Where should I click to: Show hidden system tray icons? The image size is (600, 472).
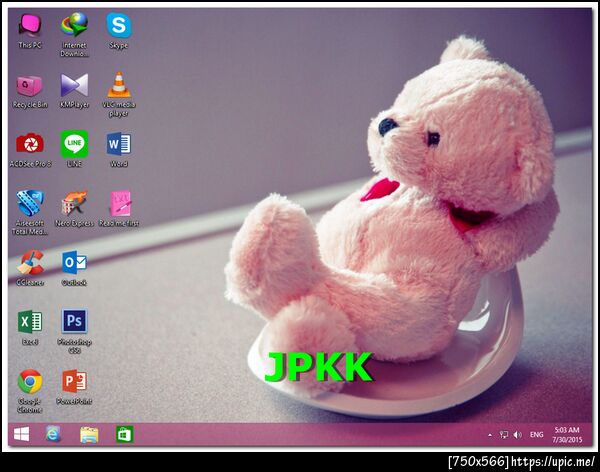pos(490,435)
